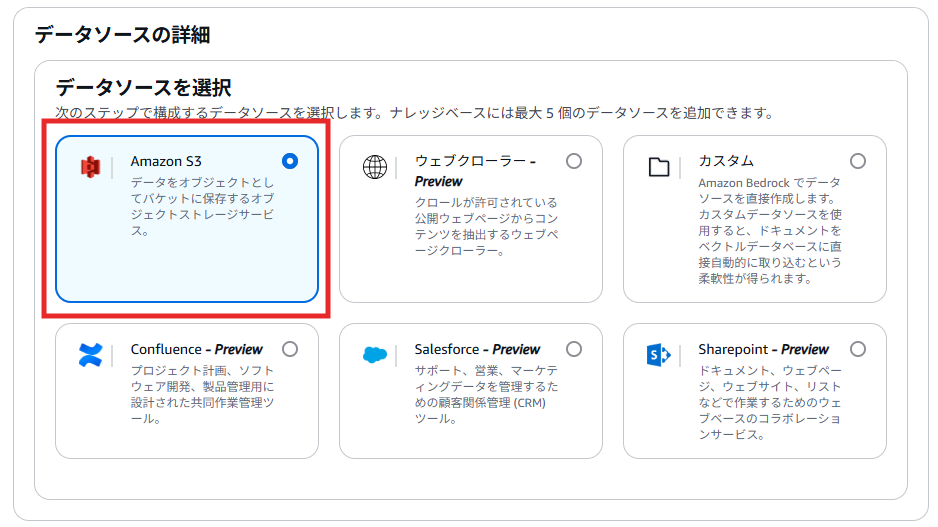The image size is (938, 527).
Task: Click the Custom folder icon
Action: [x=659, y=167]
